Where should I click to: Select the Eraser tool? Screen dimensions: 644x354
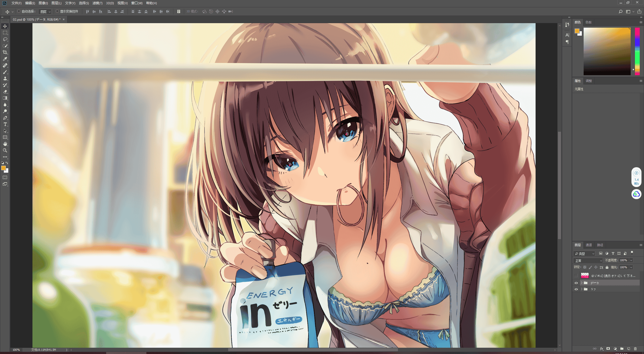pyautogui.click(x=5, y=92)
